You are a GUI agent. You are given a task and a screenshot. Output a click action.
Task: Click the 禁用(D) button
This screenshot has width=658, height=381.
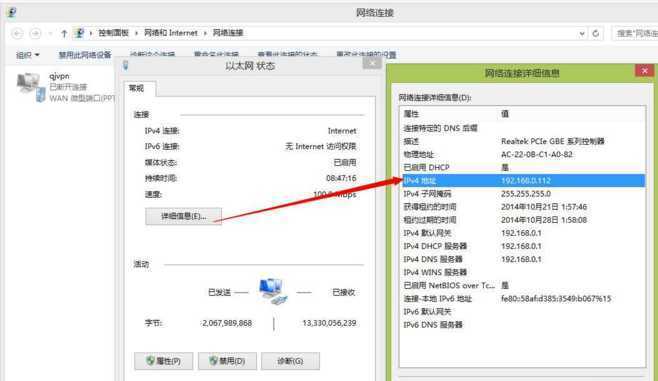pos(227,361)
